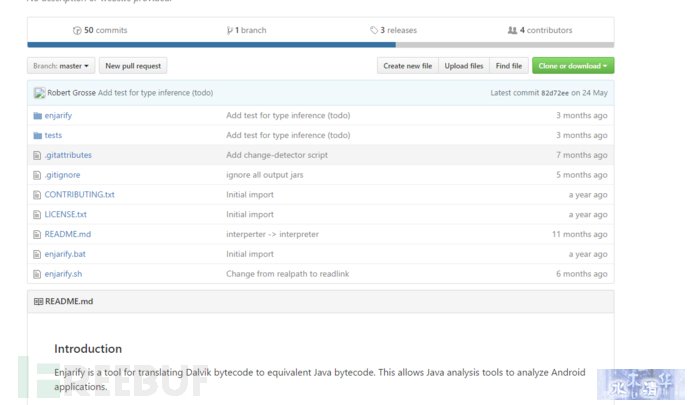Open the enjarify folder icon
Viewport: 690px width, 405px height.
[x=37, y=116]
